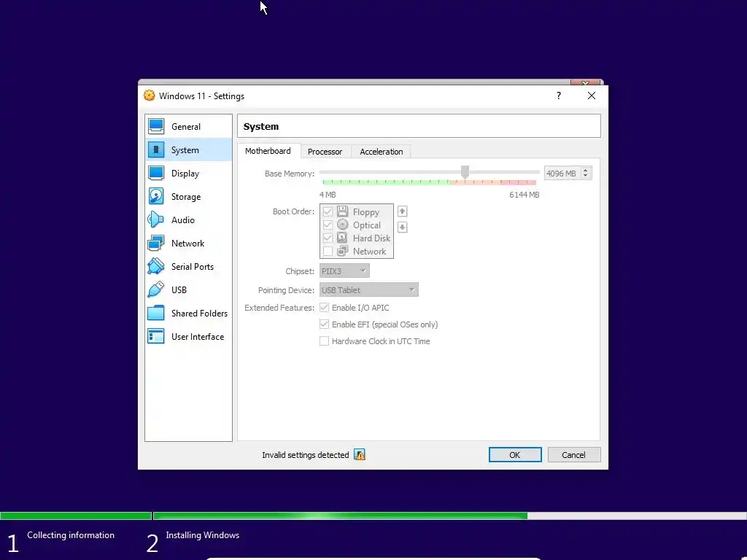This screenshot has width=747, height=560.
Task: Switch to the Motherboard tab
Action: click(268, 151)
